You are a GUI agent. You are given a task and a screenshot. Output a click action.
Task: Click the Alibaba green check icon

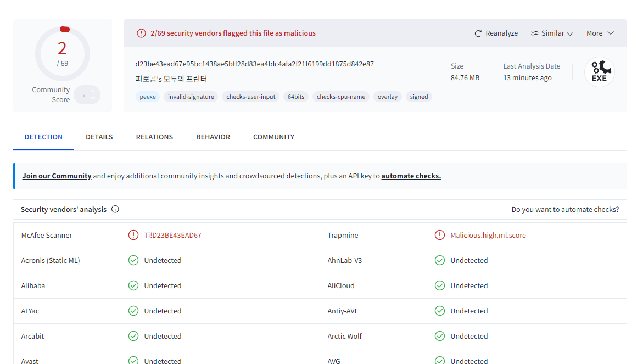(133, 285)
